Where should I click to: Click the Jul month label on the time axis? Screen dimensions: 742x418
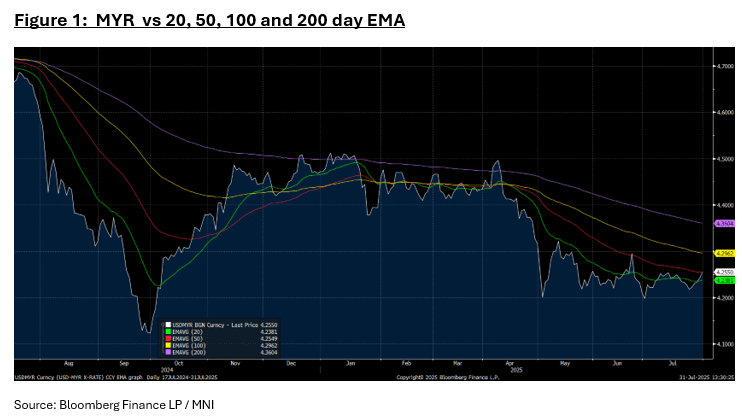[672, 364]
